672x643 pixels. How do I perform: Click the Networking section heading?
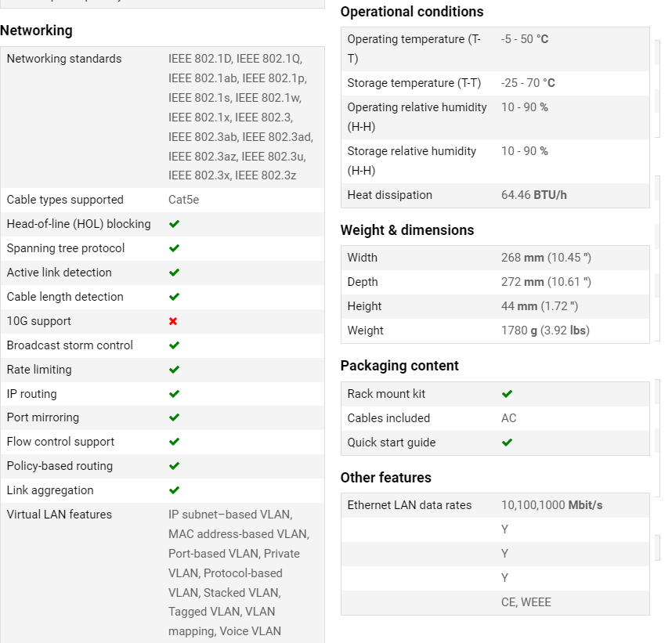click(36, 31)
